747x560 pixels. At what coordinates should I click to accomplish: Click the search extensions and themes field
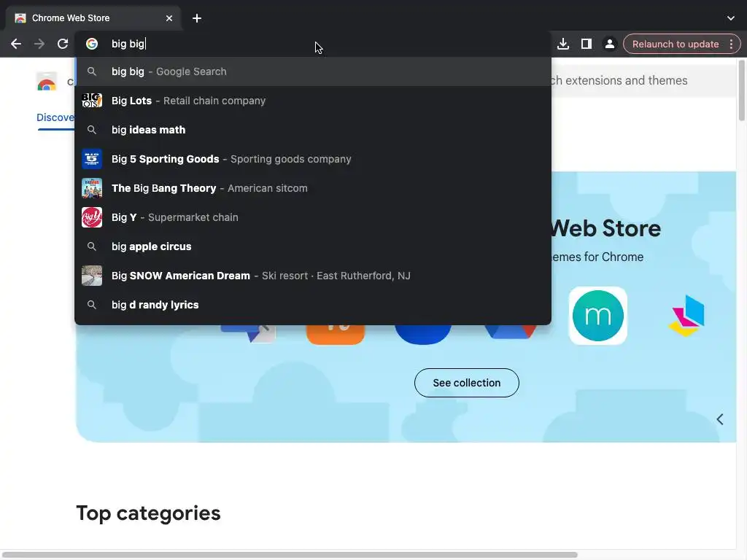643,80
